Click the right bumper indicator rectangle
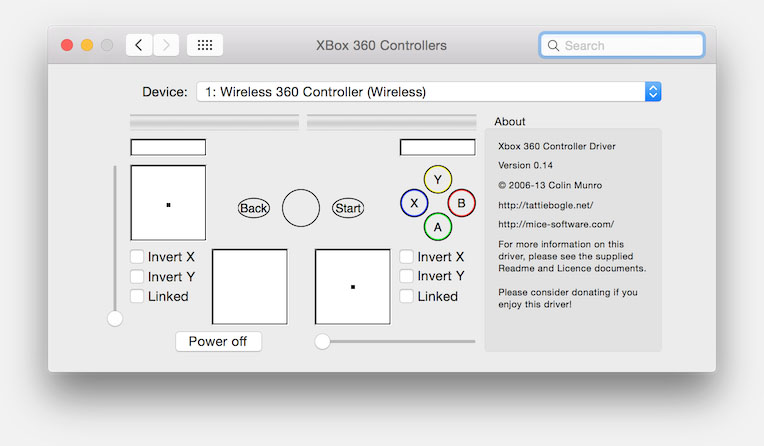Image resolution: width=764 pixels, height=446 pixels. pos(438,147)
